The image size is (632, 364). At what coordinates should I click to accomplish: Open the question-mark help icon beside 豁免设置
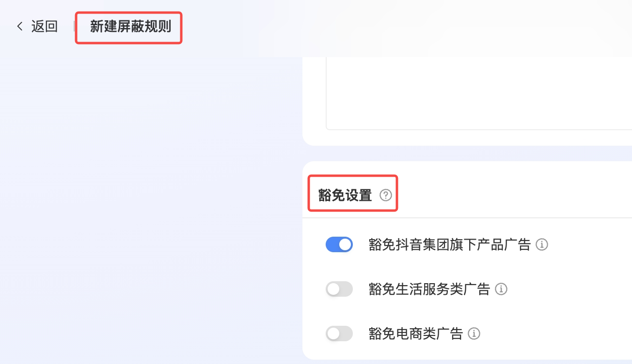pyautogui.click(x=386, y=195)
